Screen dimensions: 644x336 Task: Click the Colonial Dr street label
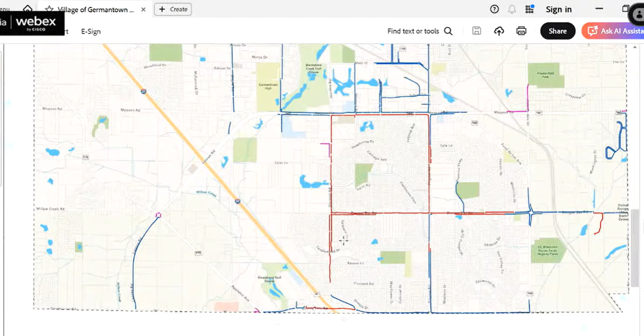(x=400, y=294)
